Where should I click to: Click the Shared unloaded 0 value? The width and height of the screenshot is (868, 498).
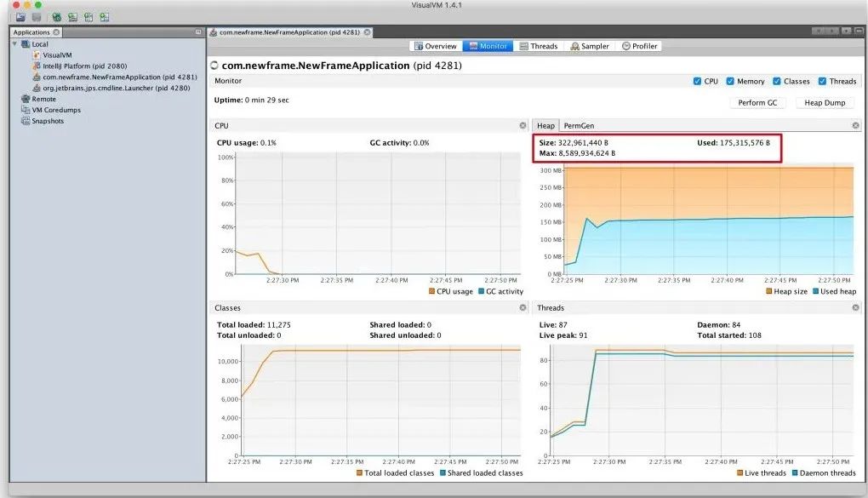[x=439, y=335]
